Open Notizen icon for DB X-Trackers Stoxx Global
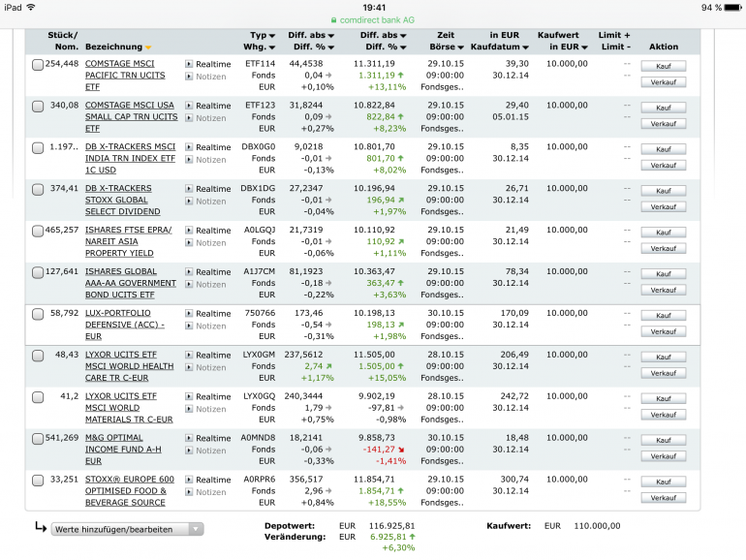746x560 pixels. tap(189, 201)
